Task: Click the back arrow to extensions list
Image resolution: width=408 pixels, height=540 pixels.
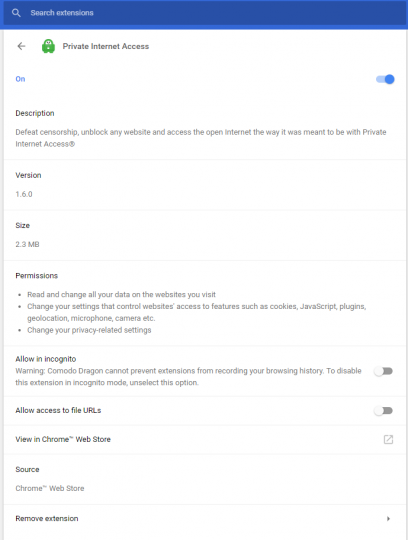Action: pos(21,46)
